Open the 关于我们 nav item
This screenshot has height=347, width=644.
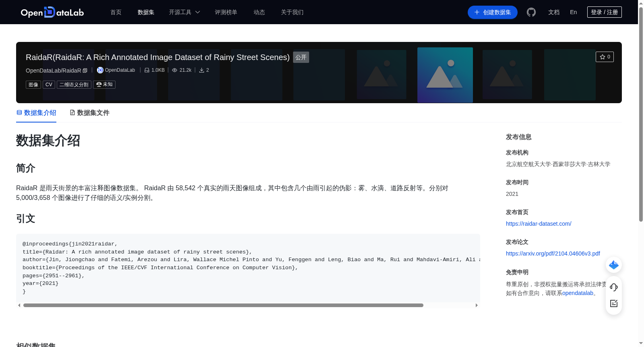(x=292, y=12)
